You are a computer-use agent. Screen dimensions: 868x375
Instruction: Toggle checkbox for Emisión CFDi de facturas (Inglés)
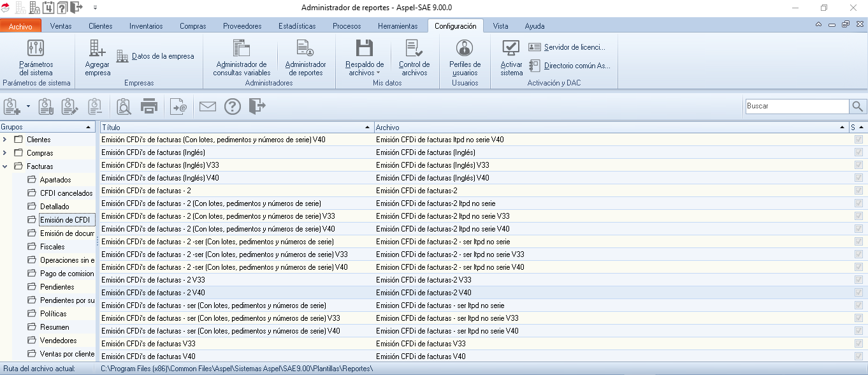pyautogui.click(x=858, y=152)
